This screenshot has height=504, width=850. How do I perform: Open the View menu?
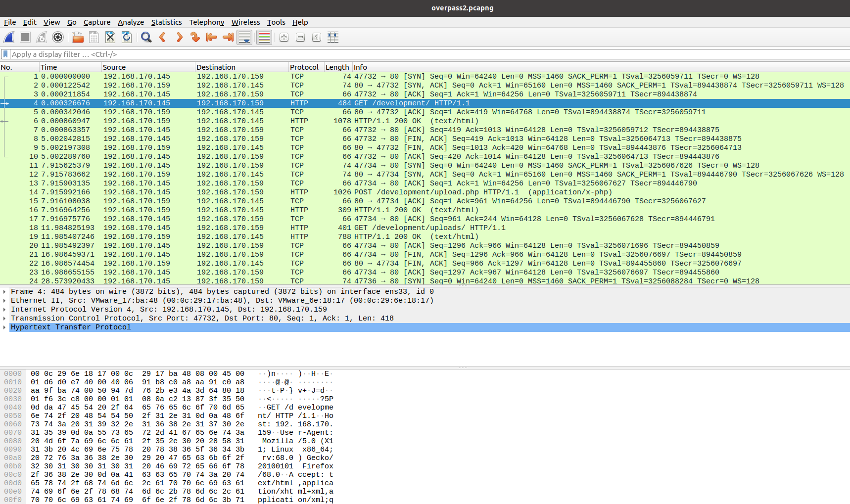coord(51,22)
